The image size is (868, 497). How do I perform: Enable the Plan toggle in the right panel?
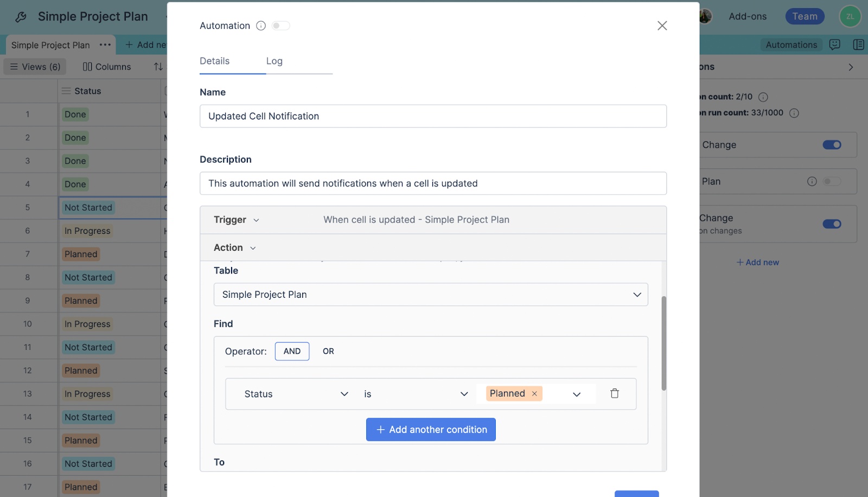[x=832, y=181]
